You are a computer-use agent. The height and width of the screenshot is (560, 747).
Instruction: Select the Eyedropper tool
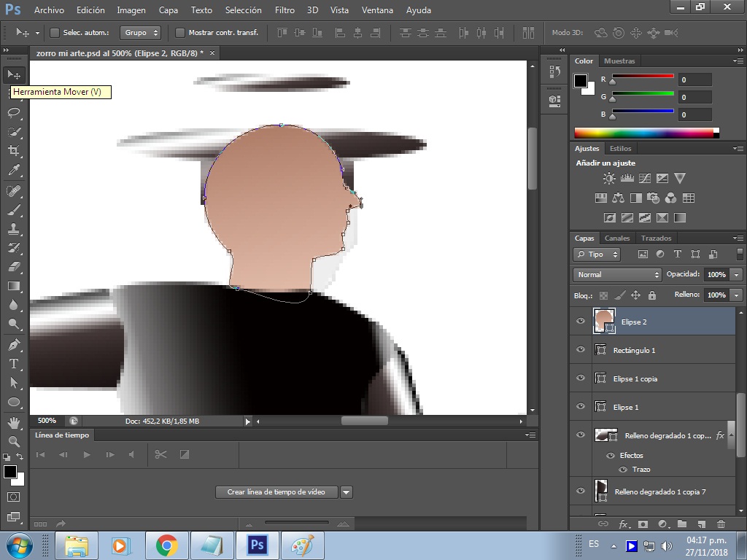point(14,171)
